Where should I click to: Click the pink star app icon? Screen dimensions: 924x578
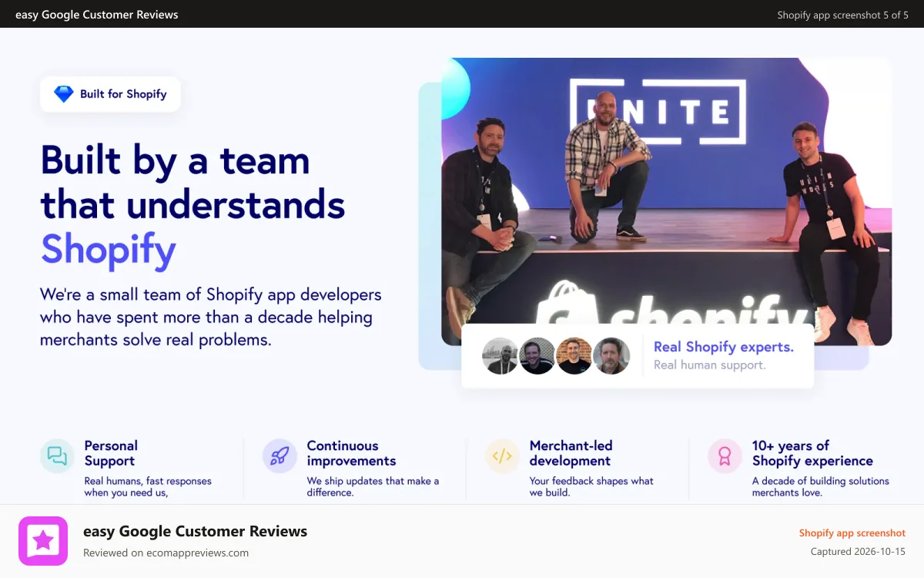pyautogui.click(x=43, y=541)
